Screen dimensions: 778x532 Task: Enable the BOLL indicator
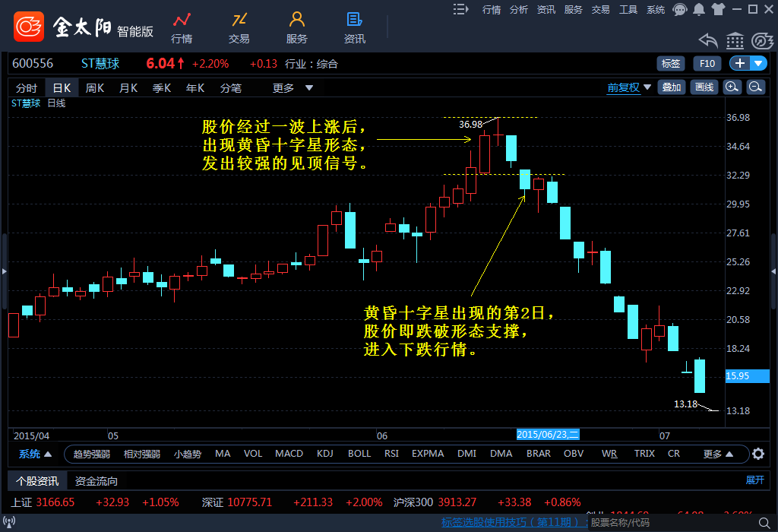pyautogui.click(x=359, y=454)
